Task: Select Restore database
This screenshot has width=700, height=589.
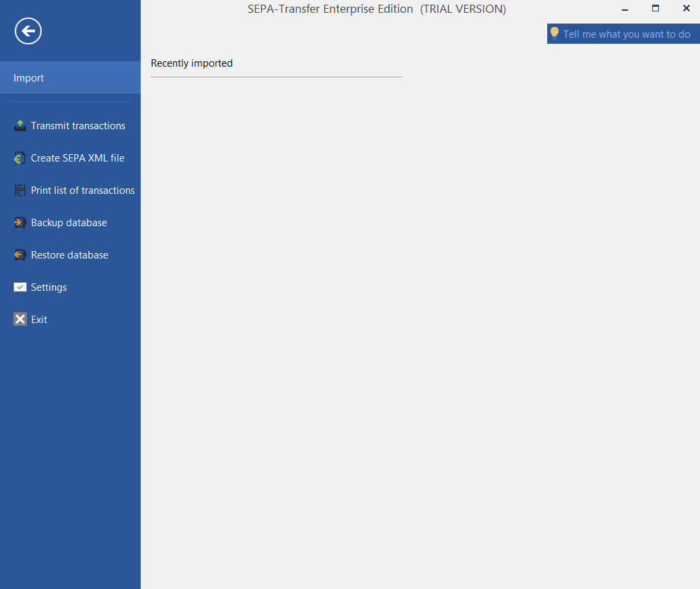Action: coord(69,255)
